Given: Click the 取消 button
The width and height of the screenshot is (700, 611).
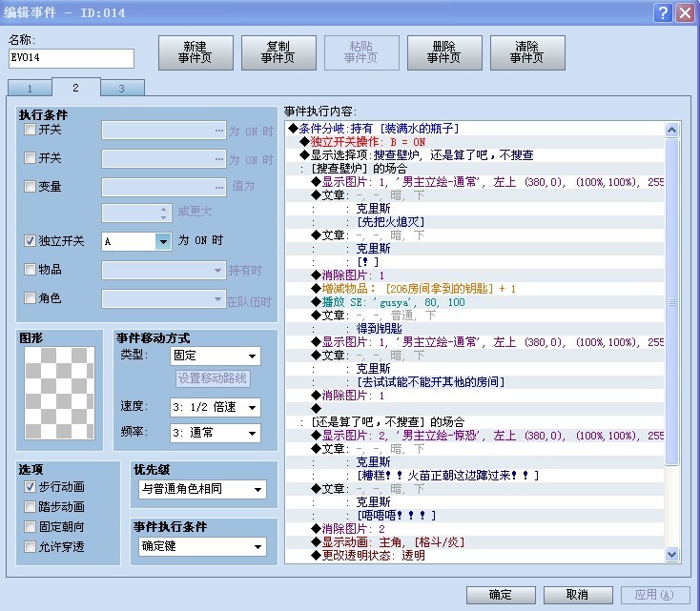Looking at the screenshot, I should click(578, 595).
